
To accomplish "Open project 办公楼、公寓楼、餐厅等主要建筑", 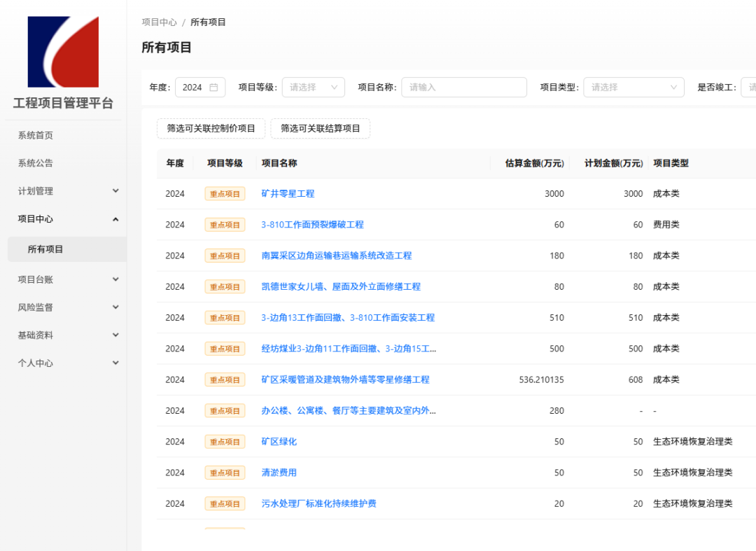I will [x=349, y=411].
